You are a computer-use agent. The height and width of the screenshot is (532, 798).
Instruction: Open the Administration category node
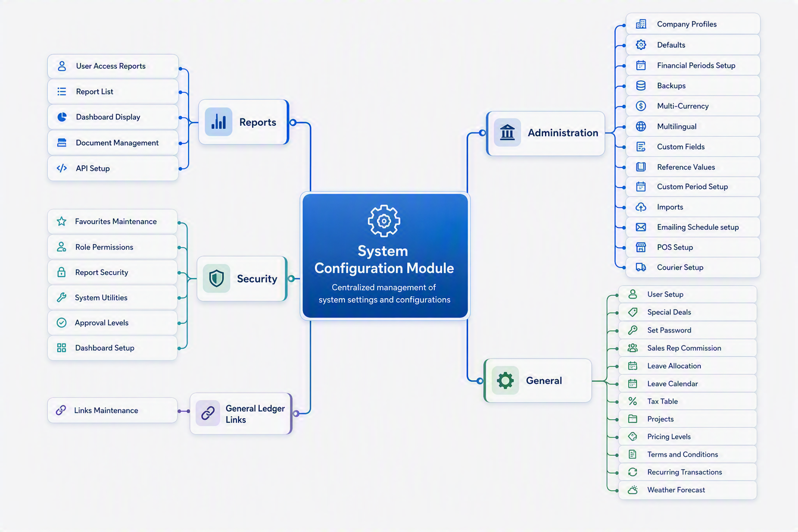coord(546,133)
